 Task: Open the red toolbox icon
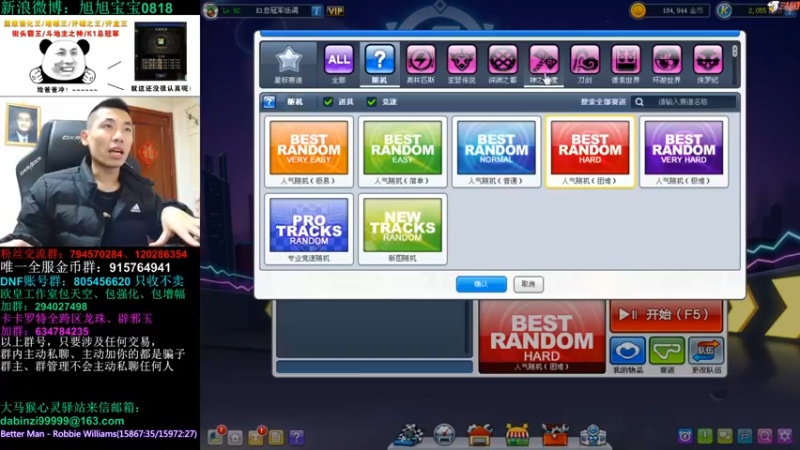coord(555,435)
